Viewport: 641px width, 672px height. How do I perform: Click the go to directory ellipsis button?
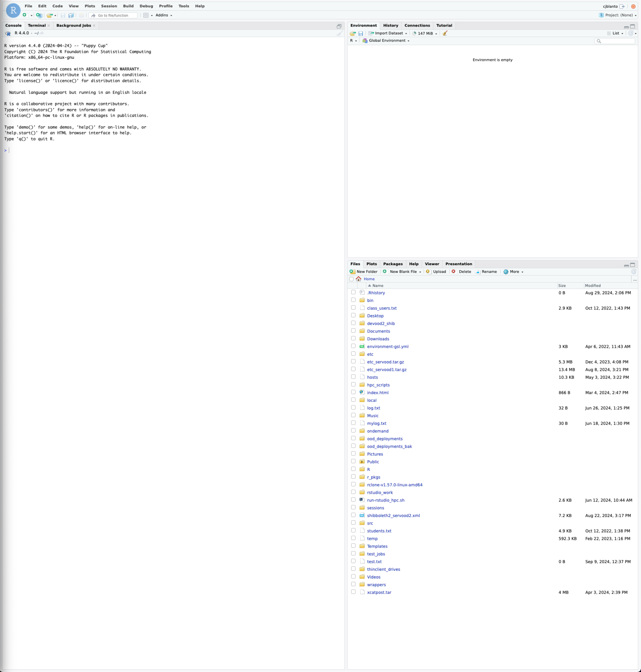pyautogui.click(x=635, y=279)
